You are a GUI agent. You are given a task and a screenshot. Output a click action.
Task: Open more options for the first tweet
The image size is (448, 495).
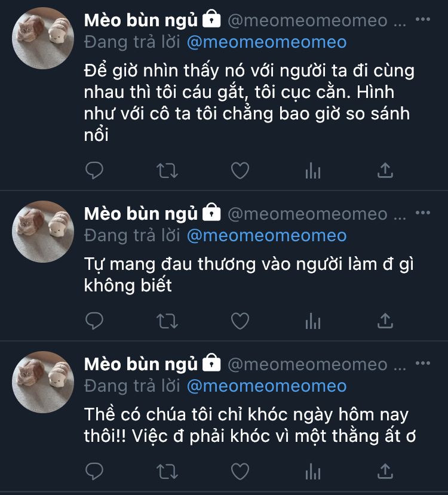(423, 19)
